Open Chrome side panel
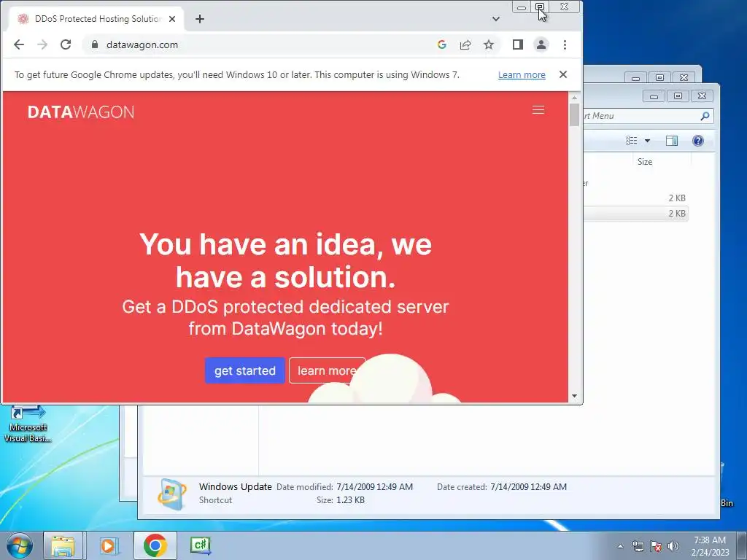The image size is (747, 560). tap(518, 44)
